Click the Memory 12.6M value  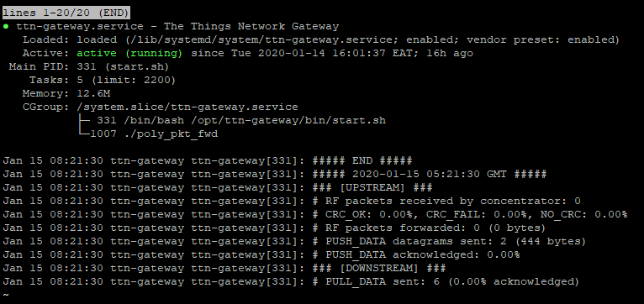click(93, 93)
